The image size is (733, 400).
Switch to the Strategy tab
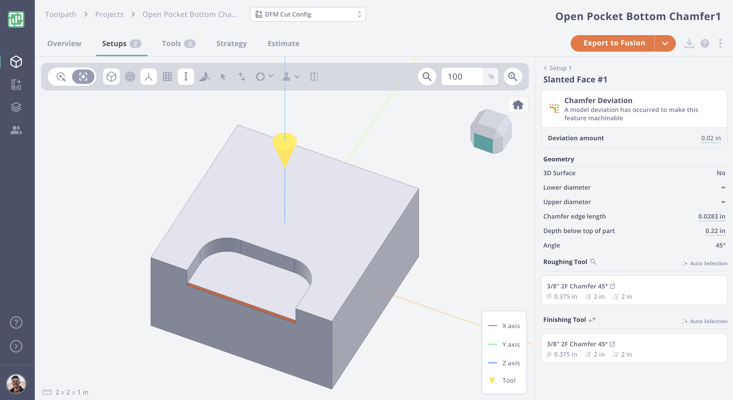[231, 44]
